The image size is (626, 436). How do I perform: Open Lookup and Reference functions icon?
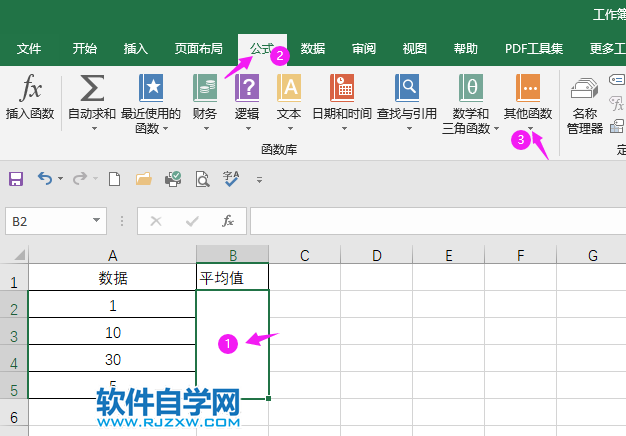[x=407, y=88]
